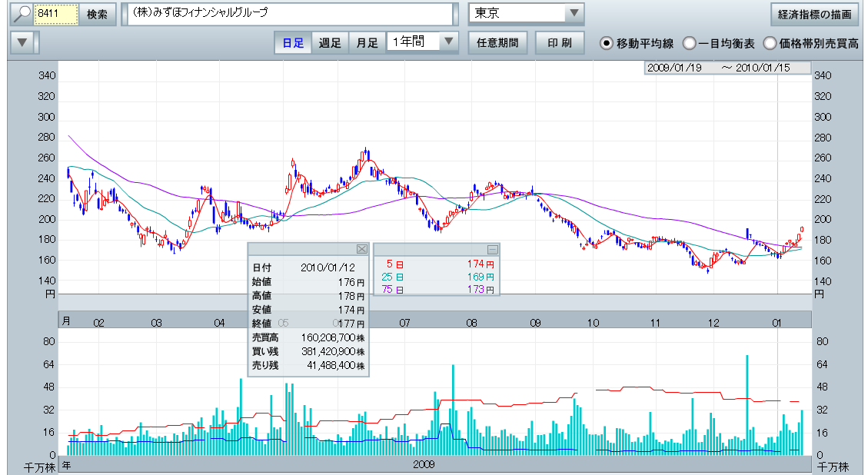Click the 検索 search button
The height and width of the screenshot is (475, 868).
tap(97, 15)
